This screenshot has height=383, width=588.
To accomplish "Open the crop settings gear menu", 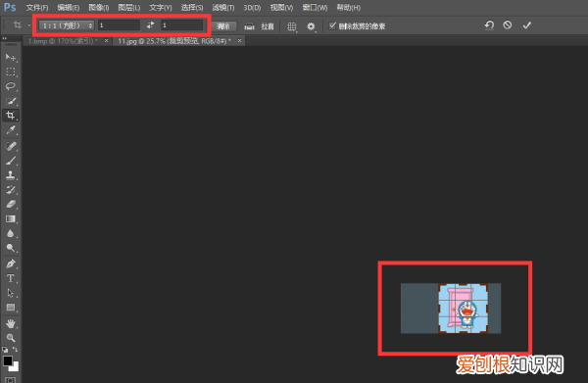I will (x=311, y=26).
